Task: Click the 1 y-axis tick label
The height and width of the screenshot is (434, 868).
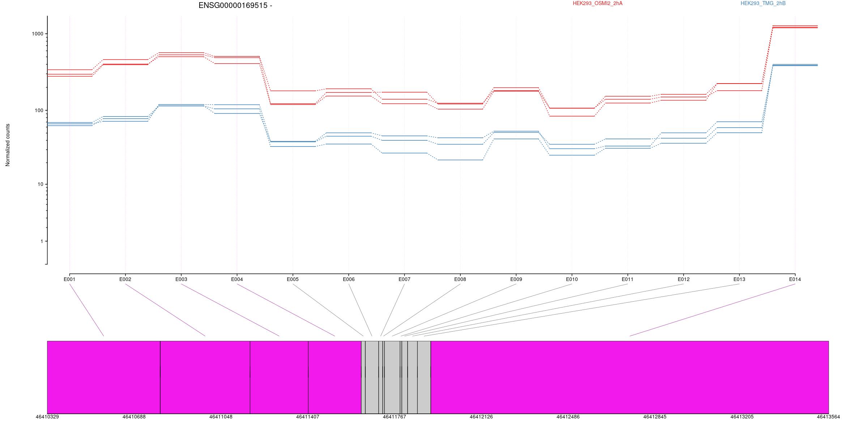Action: tap(42, 241)
